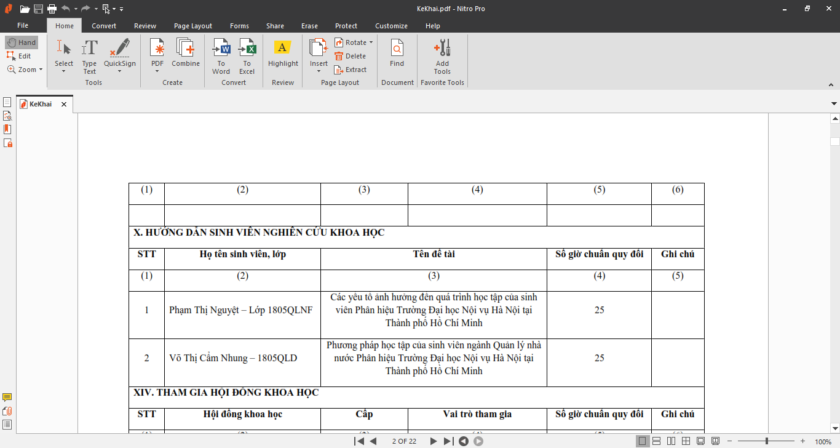Image resolution: width=840 pixels, height=448 pixels.
Task: Activate the Hand tool
Action: pos(21,43)
